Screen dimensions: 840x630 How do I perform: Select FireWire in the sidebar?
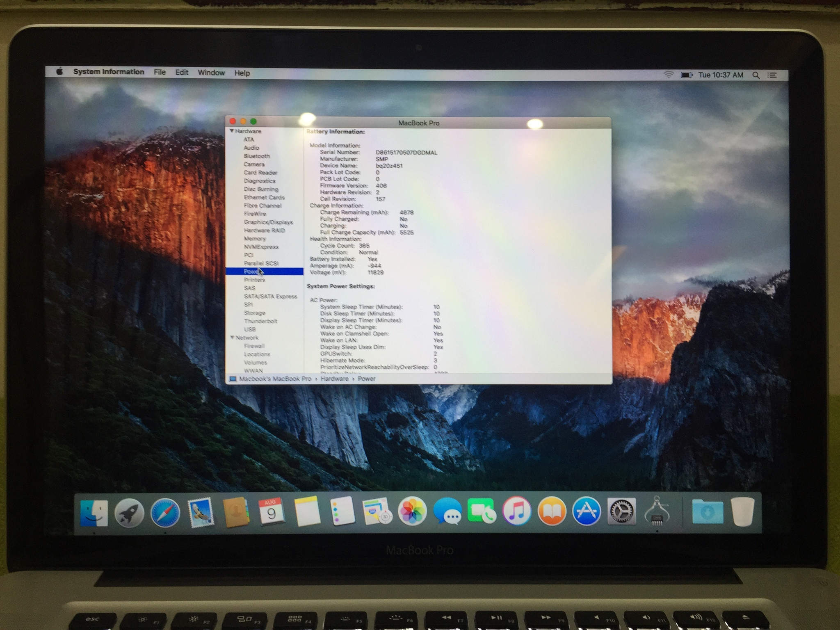click(255, 214)
